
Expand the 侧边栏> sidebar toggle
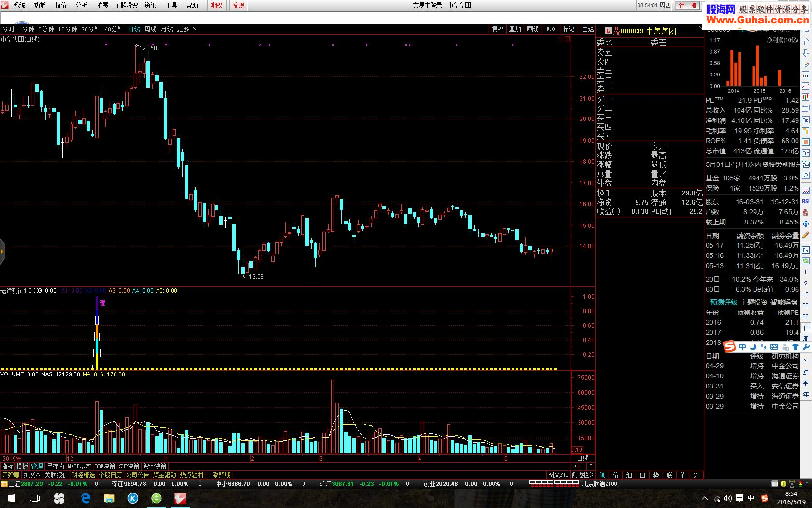582,475
